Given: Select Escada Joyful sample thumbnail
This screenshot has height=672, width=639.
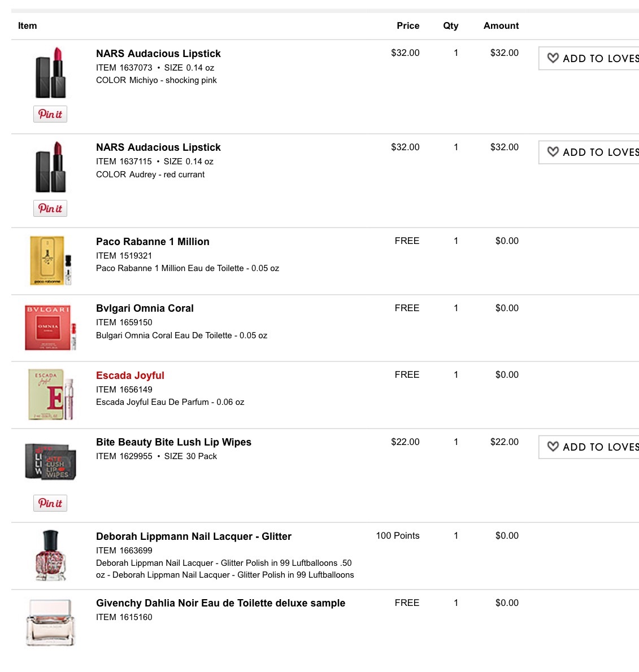Looking at the screenshot, I should pyautogui.click(x=51, y=394).
